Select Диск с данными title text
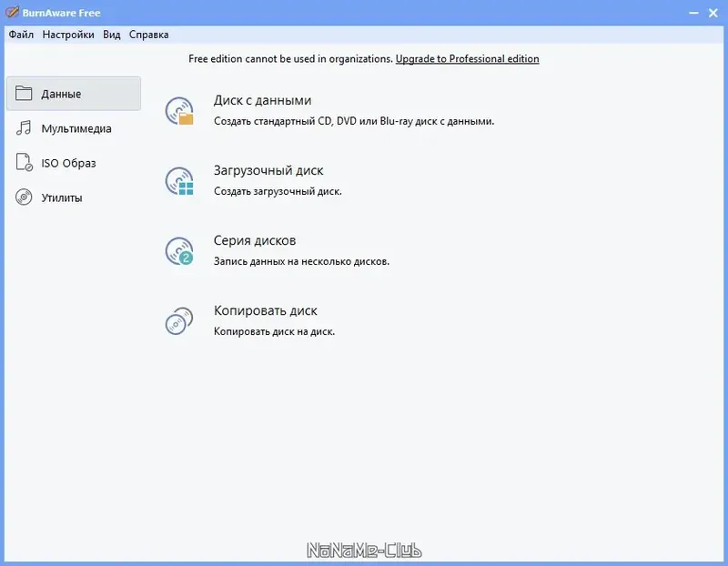 tap(262, 100)
